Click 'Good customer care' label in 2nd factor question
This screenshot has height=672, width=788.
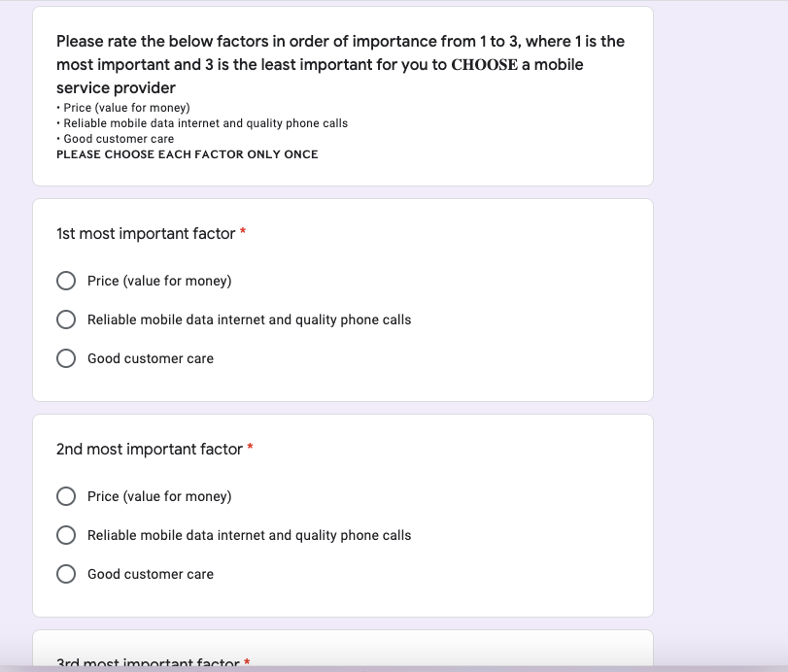(151, 574)
